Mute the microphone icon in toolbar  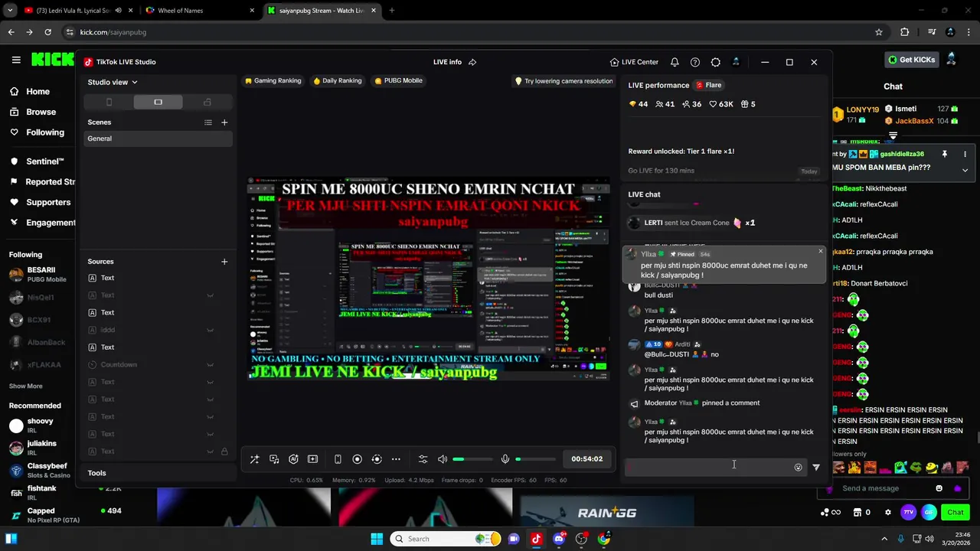505,459
